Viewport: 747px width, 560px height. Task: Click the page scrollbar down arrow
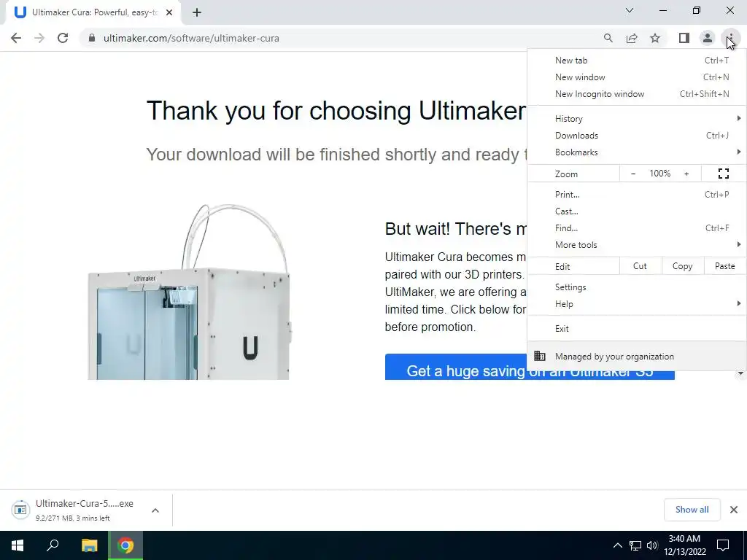click(740, 373)
